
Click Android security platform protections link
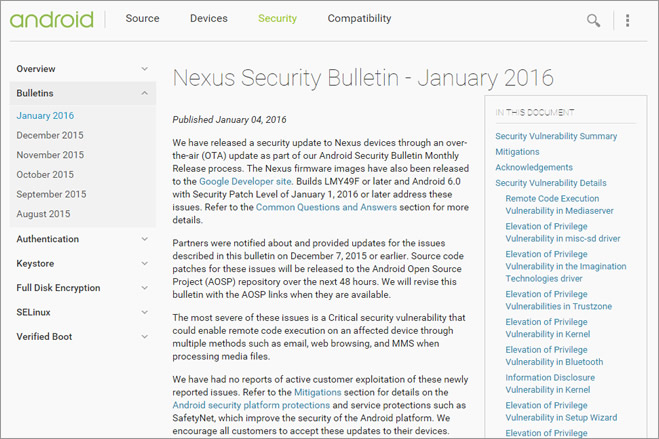251,405
